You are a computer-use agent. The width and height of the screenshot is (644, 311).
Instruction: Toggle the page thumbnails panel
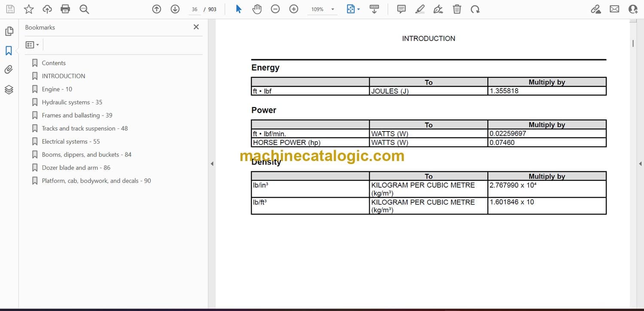tap(9, 31)
